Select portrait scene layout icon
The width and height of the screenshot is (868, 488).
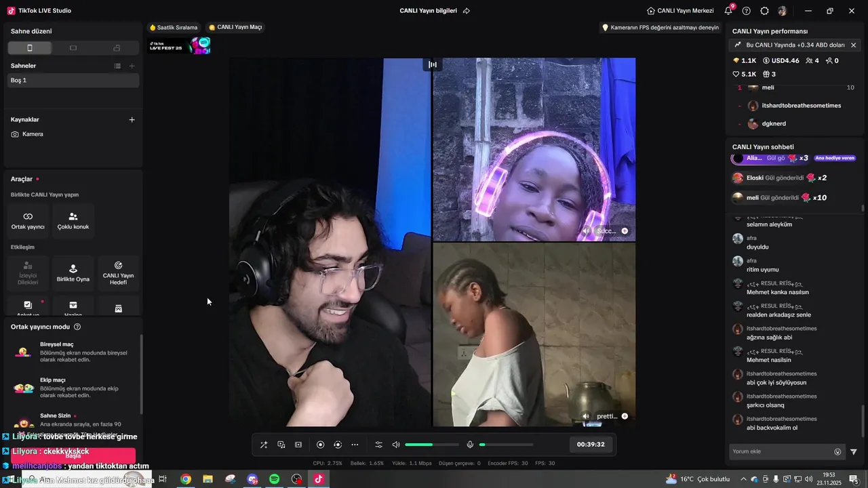[x=29, y=48]
